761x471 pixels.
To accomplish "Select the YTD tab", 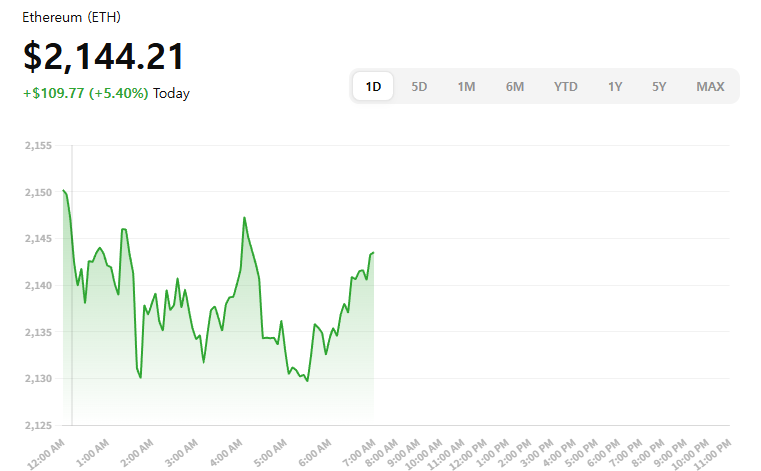I will tap(565, 86).
